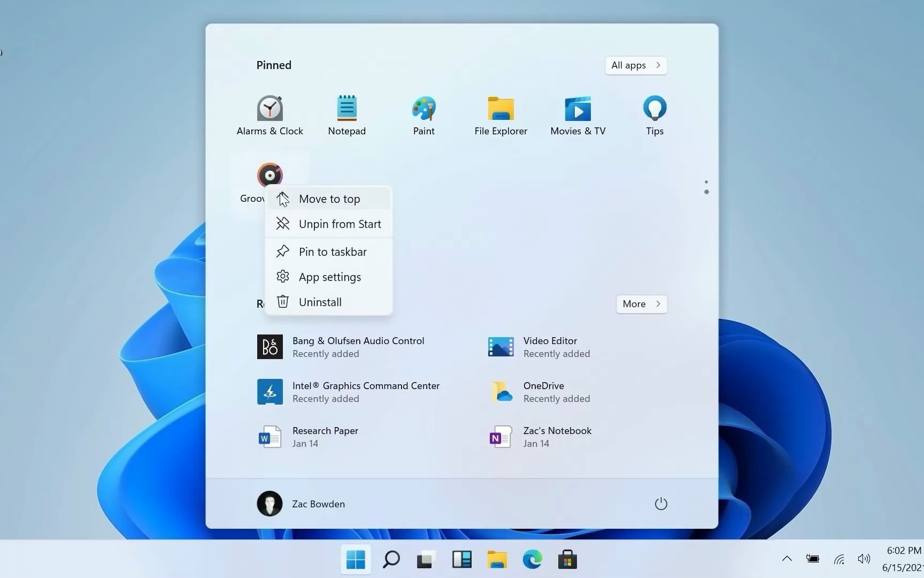Click "Recently added" under Video Editor
The width and height of the screenshot is (924, 578).
point(557,354)
